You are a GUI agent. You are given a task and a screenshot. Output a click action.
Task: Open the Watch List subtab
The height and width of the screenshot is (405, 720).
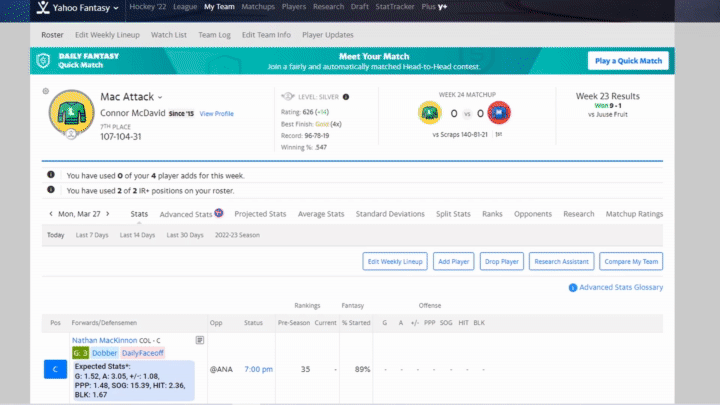(x=169, y=35)
